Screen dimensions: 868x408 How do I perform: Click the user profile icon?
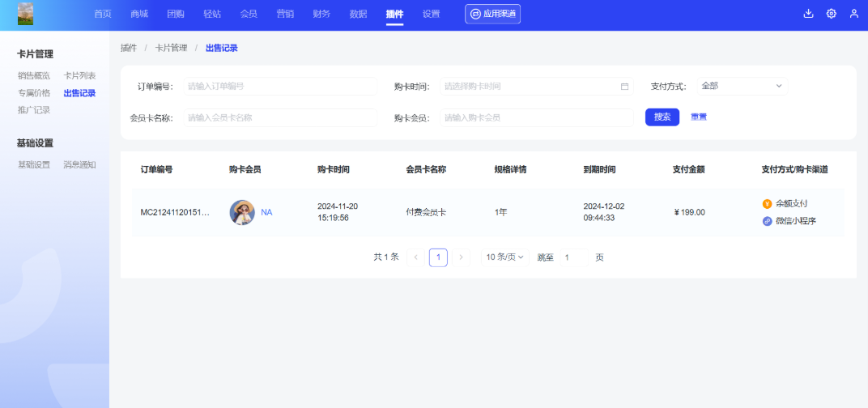pos(853,14)
